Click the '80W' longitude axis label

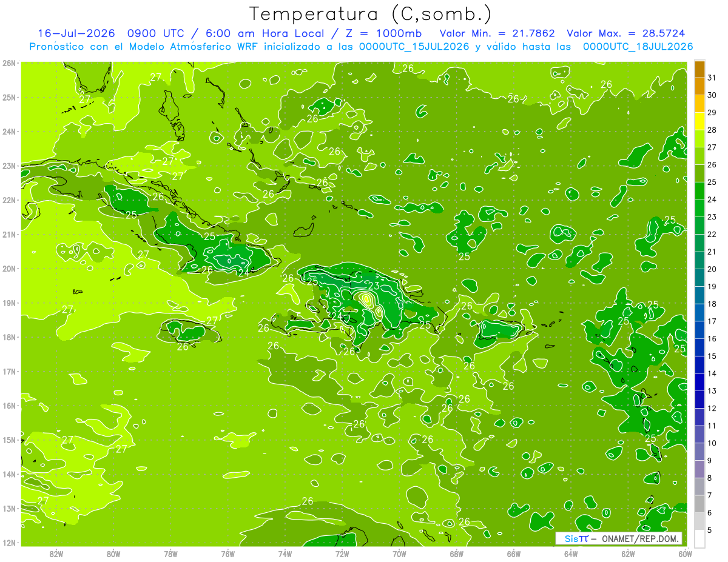pyautogui.click(x=113, y=553)
